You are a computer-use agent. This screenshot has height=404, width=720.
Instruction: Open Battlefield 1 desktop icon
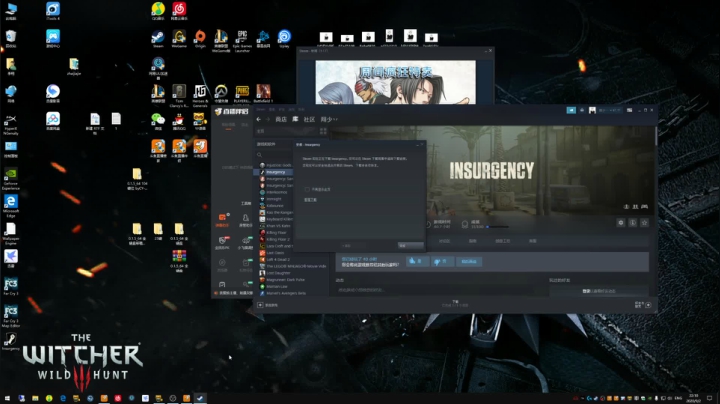pyautogui.click(x=263, y=93)
